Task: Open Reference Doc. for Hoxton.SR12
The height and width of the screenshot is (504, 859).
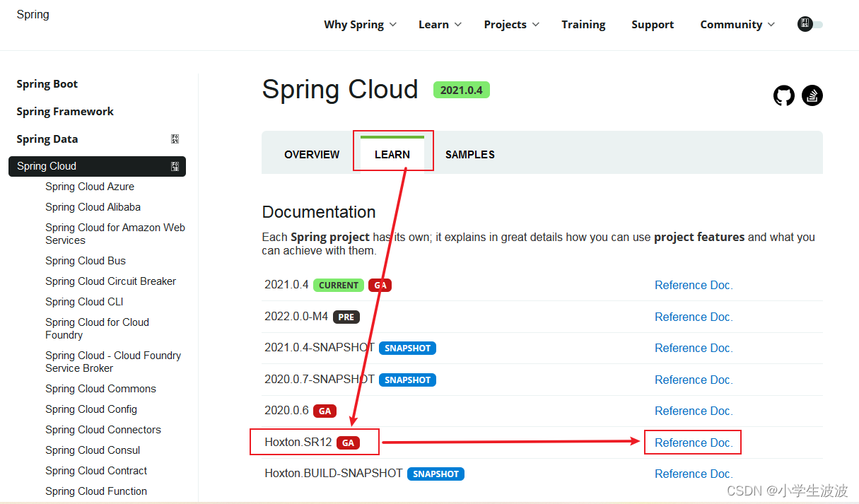Action: tap(694, 443)
